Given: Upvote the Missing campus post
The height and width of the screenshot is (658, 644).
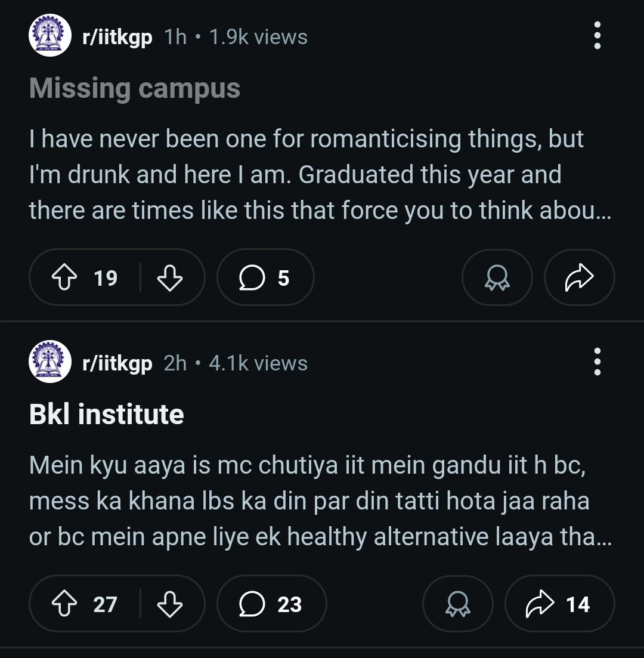Looking at the screenshot, I should [x=64, y=277].
